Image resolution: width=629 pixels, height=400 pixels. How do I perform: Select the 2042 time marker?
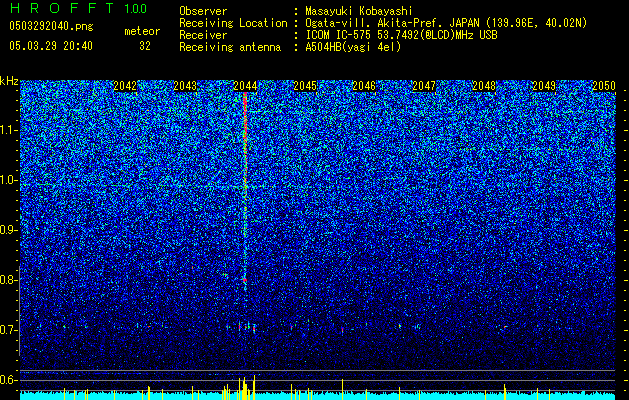(x=125, y=86)
